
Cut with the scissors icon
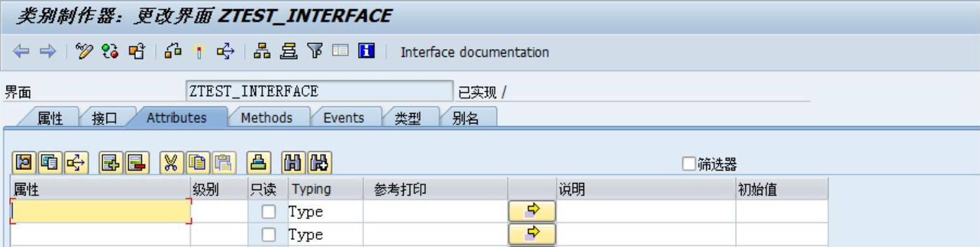coord(172,163)
